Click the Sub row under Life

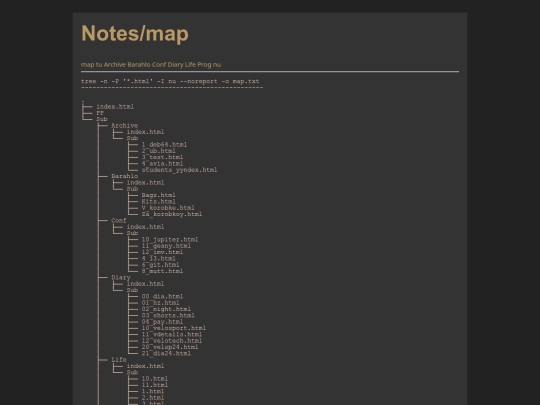coord(132,372)
